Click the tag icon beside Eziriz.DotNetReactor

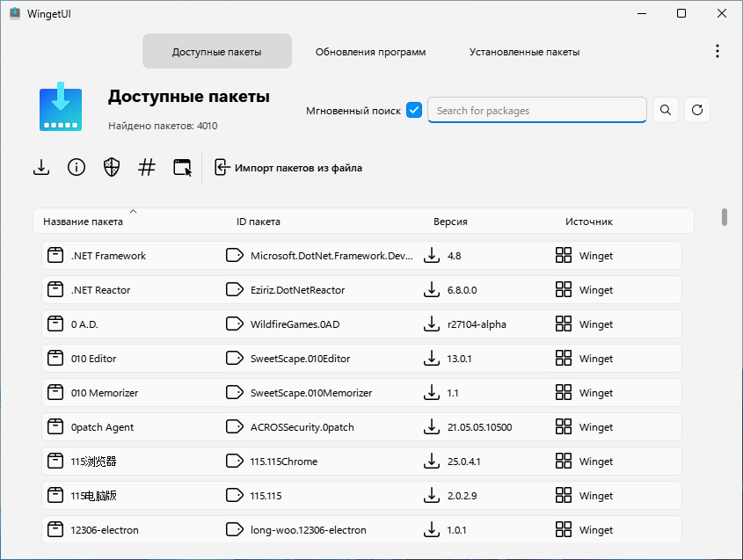coord(235,289)
